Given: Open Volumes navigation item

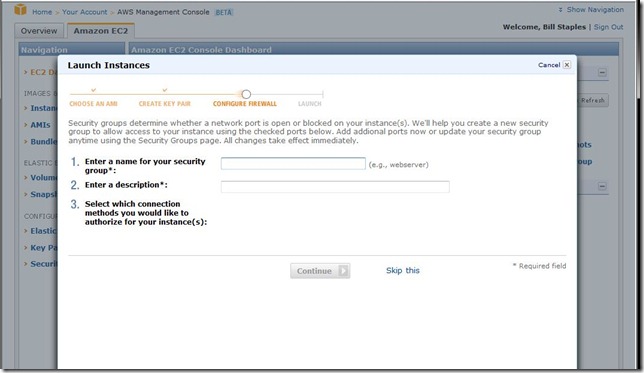Looking at the screenshot, I should click(44, 177).
